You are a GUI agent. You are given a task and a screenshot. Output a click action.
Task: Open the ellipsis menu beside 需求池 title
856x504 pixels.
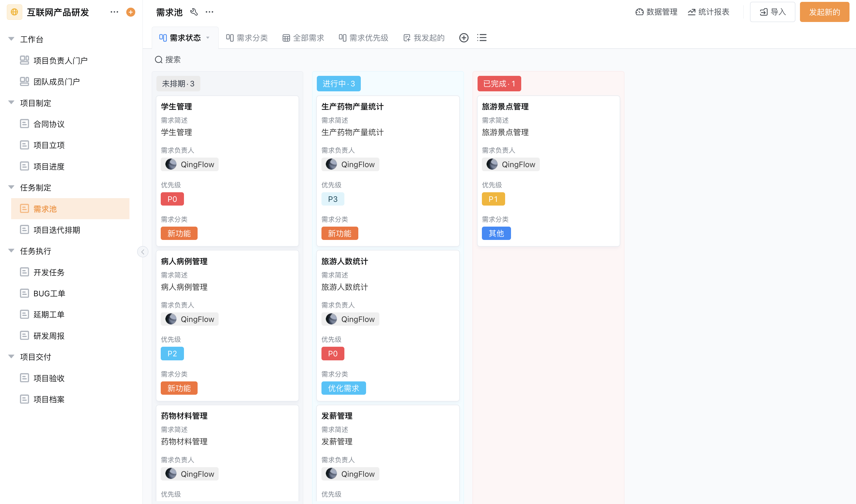210,12
